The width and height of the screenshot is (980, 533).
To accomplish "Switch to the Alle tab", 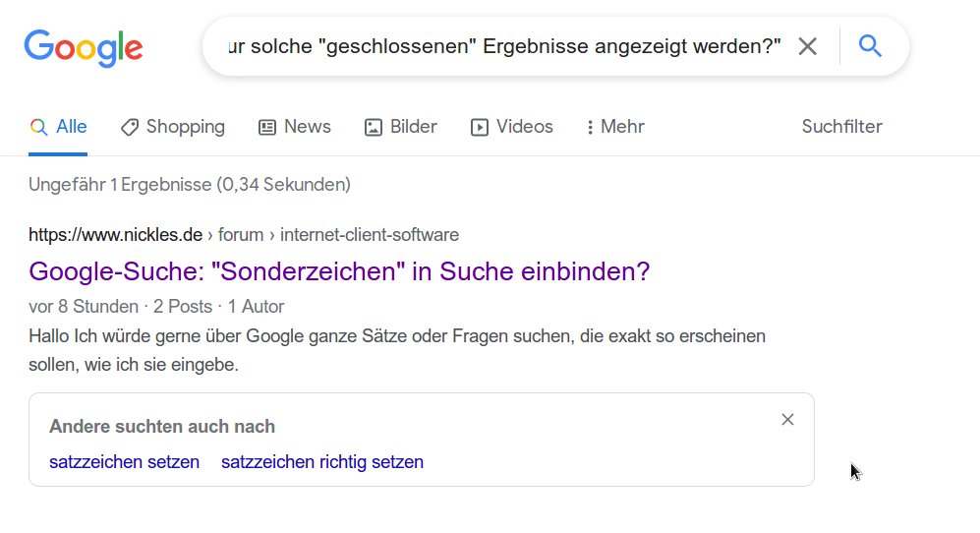I will (x=58, y=127).
